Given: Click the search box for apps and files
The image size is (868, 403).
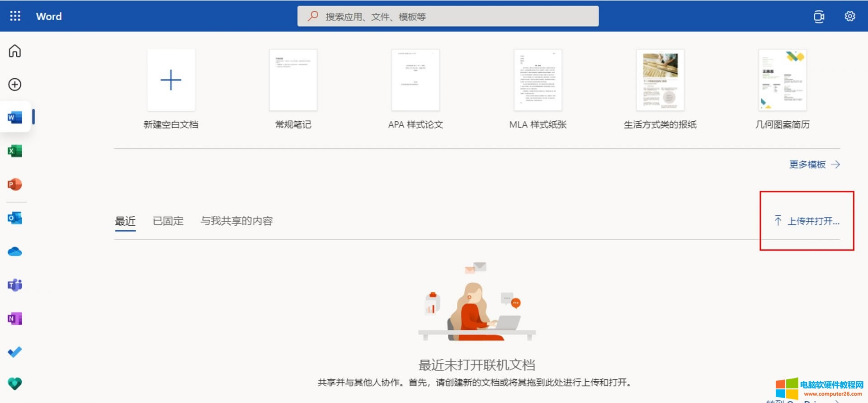Looking at the screenshot, I should [448, 17].
